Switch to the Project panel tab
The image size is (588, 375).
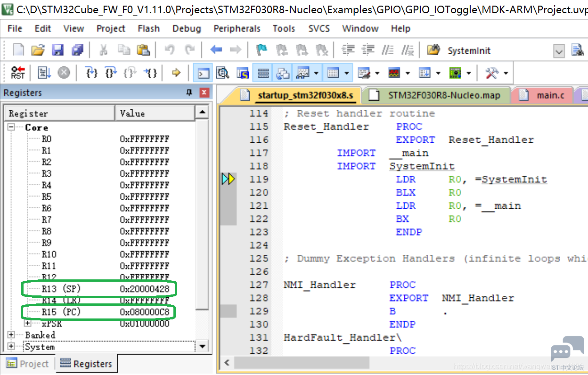coord(28,364)
